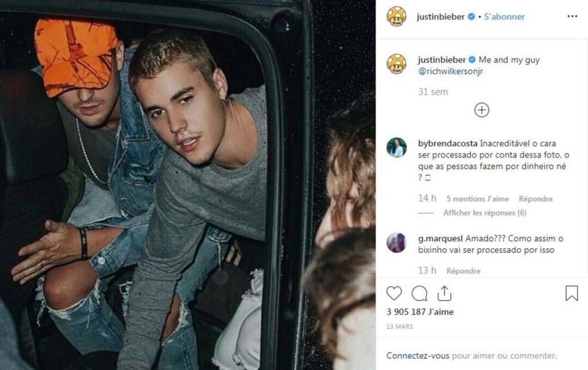Visit the @richwilkersonjr mention link

click(450, 71)
